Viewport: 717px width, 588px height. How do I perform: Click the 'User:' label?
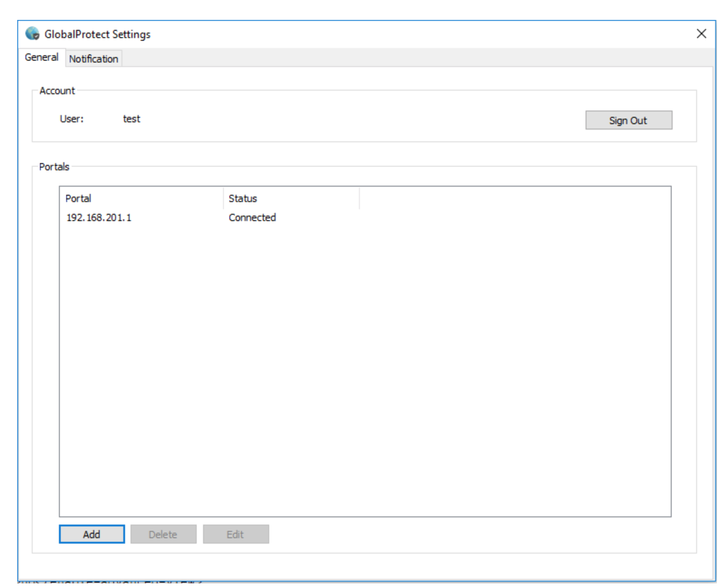click(x=72, y=119)
